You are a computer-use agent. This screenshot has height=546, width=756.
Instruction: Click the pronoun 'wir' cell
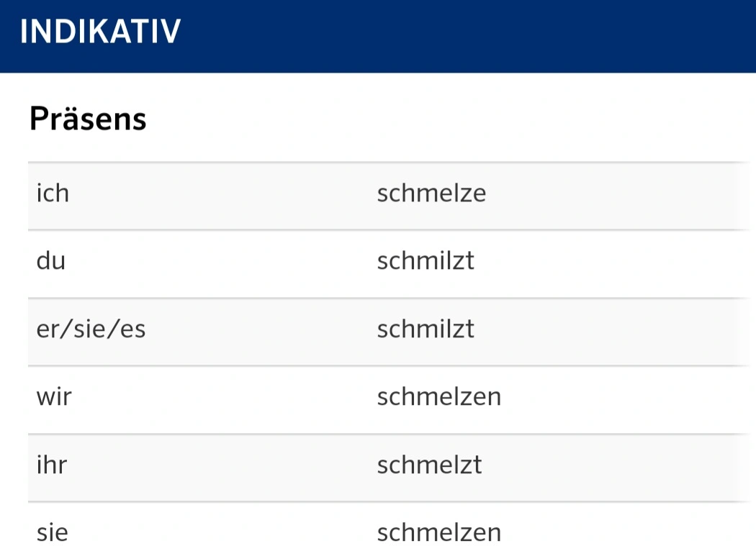[54, 397]
